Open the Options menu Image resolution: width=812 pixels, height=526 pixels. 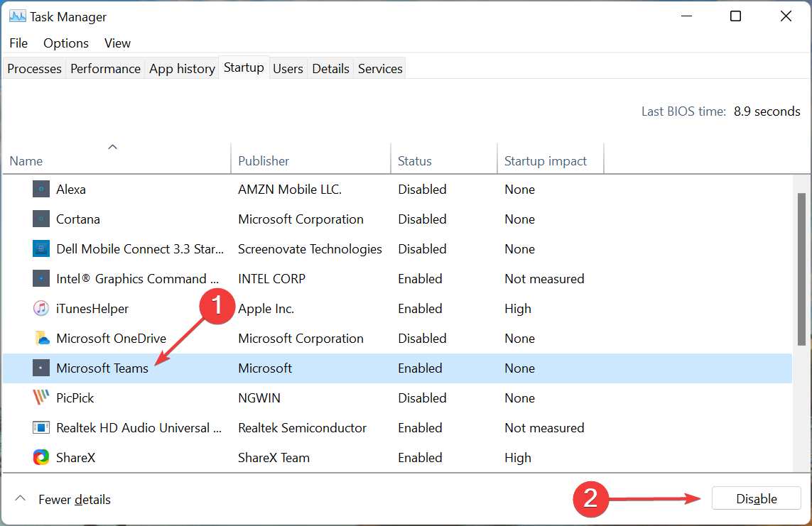click(x=66, y=43)
